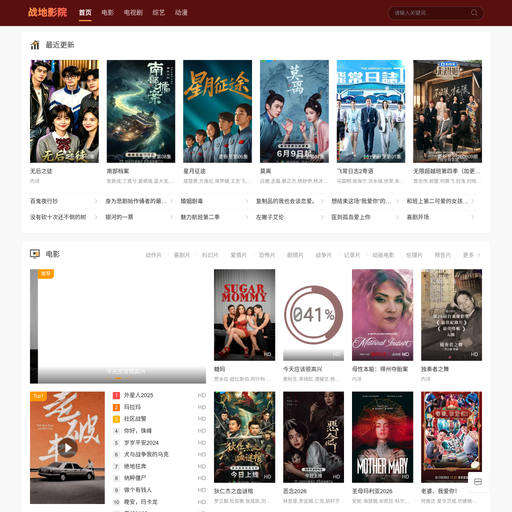512x512 pixels.
Task: Filter movies by 动画电影
Action: [x=383, y=255]
